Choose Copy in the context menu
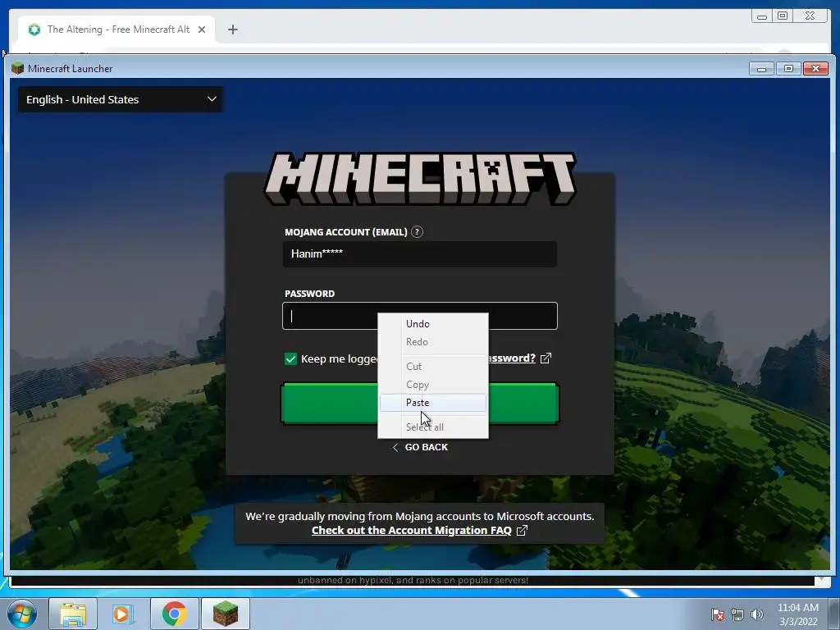This screenshot has height=630, width=840. pyautogui.click(x=433, y=385)
